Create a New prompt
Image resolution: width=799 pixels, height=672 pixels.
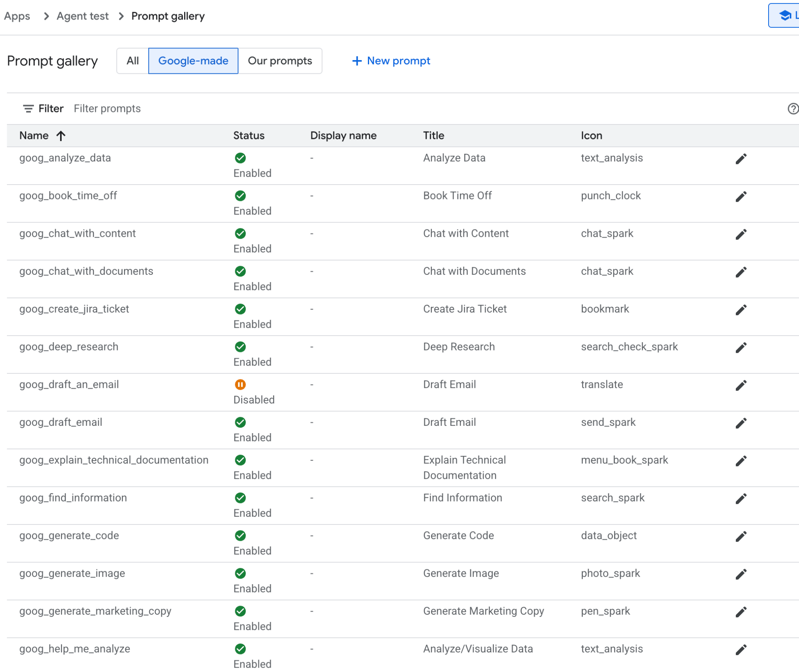pyautogui.click(x=391, y=61)
